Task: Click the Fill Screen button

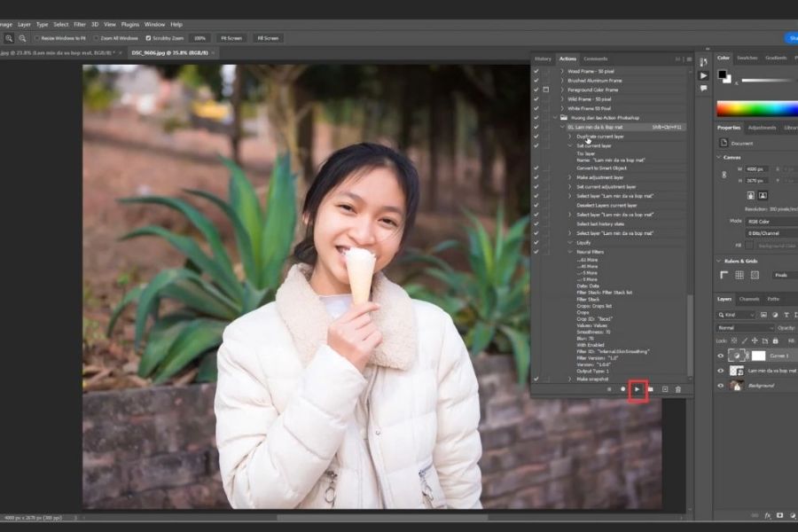Action: (x=267, y=38)
